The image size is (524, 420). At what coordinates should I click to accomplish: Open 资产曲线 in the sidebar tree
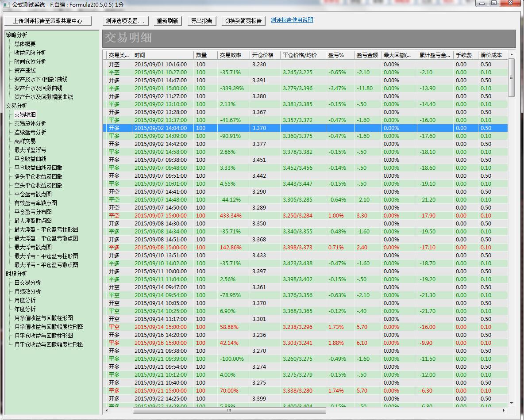25,70
